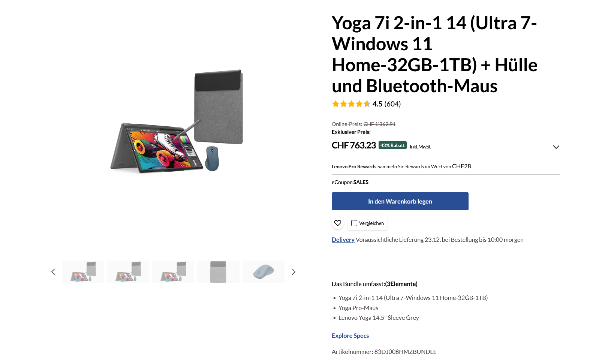Add bundle via In den Warenkorb legen
Screen dimensions: 608x364
click(x=400, y=201)
